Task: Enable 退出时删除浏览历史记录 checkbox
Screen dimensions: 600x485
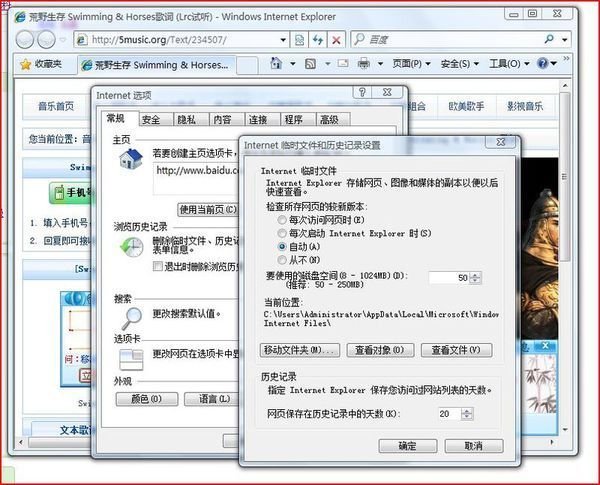Action: click(158, 267)
